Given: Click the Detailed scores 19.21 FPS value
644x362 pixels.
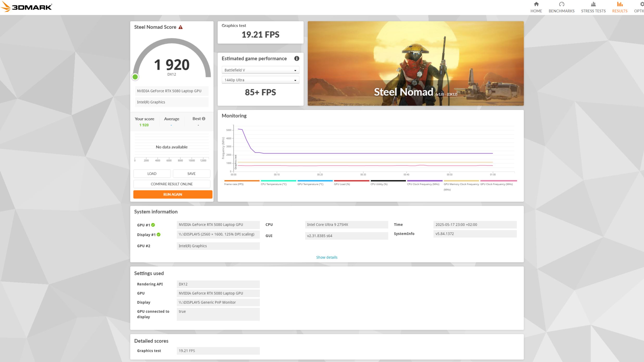Looking at the screenshot, I should click(218, 351).
